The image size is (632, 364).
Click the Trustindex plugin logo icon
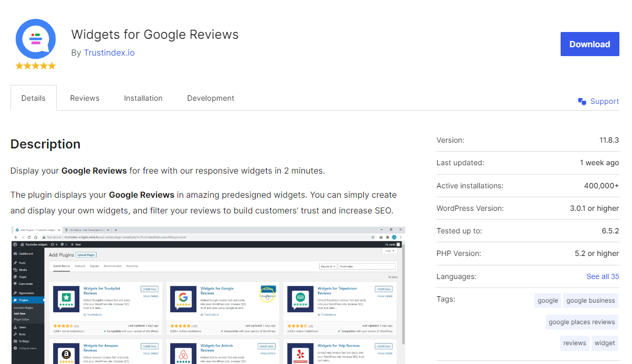tap(35, 39)
